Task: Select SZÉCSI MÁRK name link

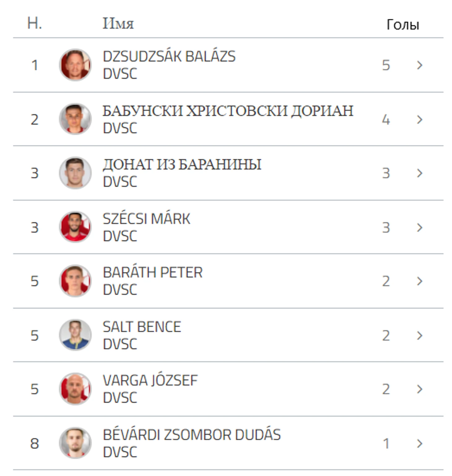Action: click(146, 219)
